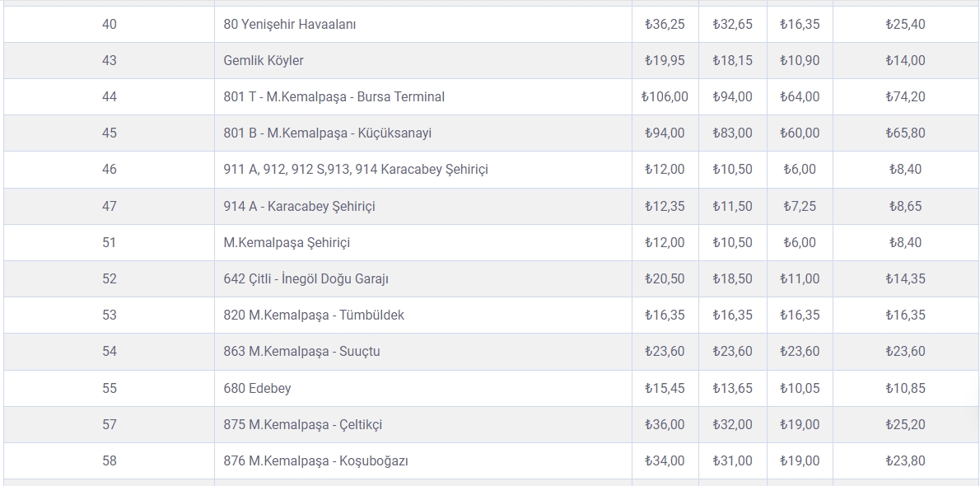Click the M.Kemalpaşa Şehiriçi route cell
This screenshot has width=980, height=486.
423,243
